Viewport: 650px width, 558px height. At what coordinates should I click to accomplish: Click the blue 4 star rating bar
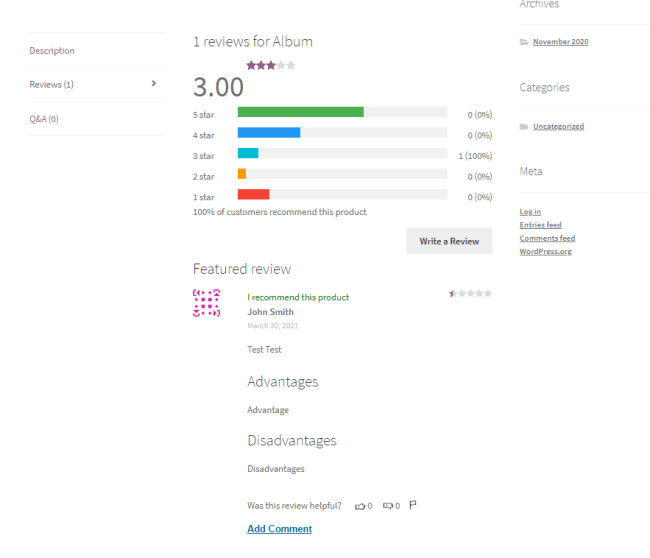pyautogui.click(x=269, y=132)
